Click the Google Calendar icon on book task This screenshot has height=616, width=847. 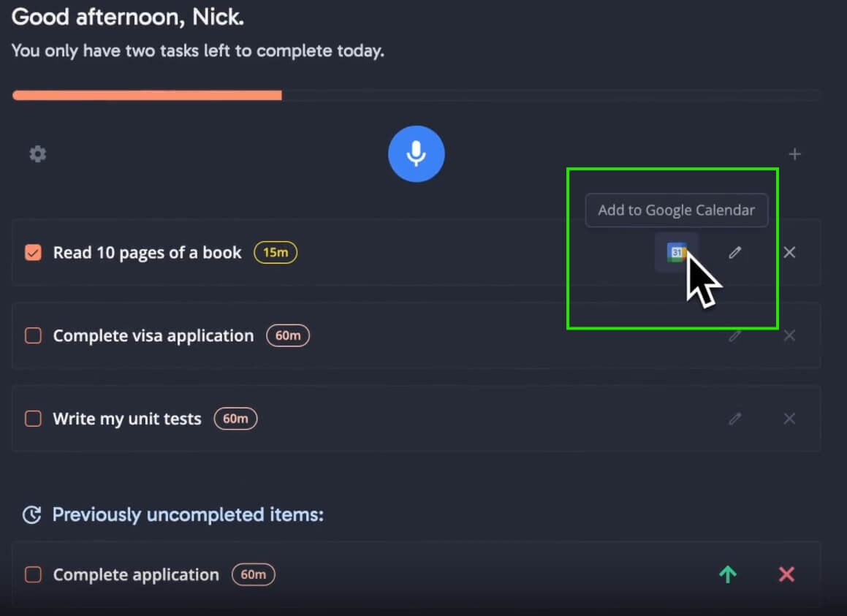pos(676,252)
